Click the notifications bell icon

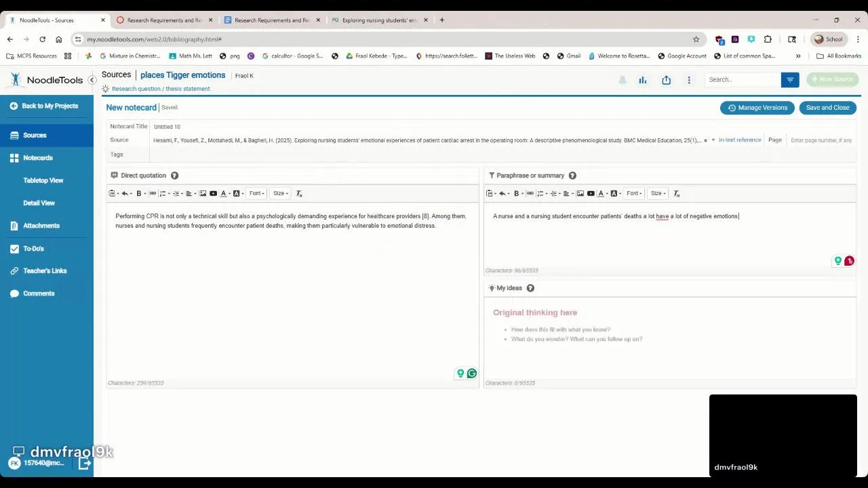pyautogui.click(x=623, y=80)
